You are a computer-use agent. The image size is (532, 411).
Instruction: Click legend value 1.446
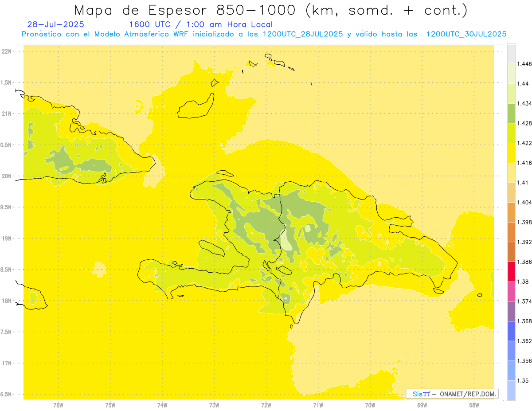[x=525, y=64]
